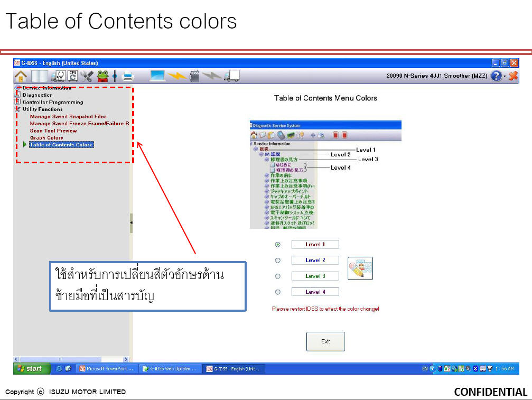Click the taskbar clock showing 11:56 AM

click(505, 369)
